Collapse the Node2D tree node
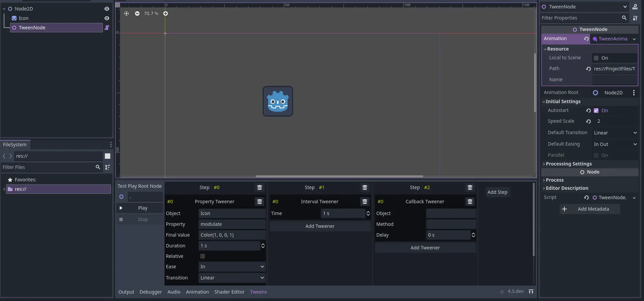Screen dimensions: 644x301 click(4, 9)
